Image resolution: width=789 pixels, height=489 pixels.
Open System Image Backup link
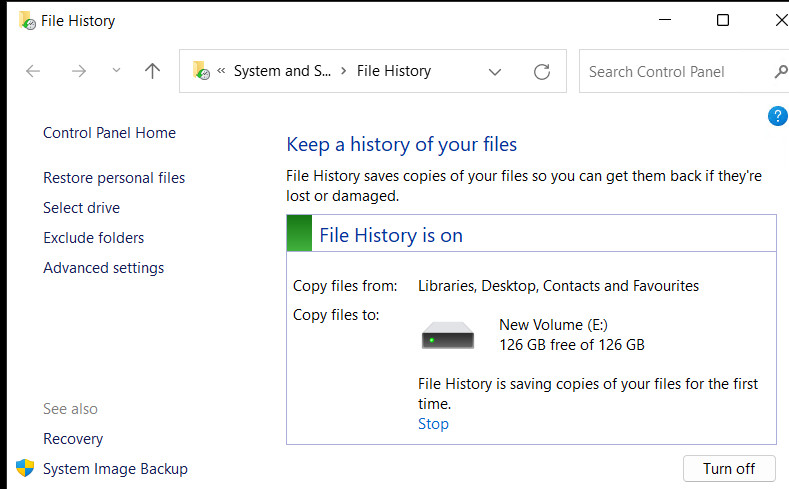point(115,469)
